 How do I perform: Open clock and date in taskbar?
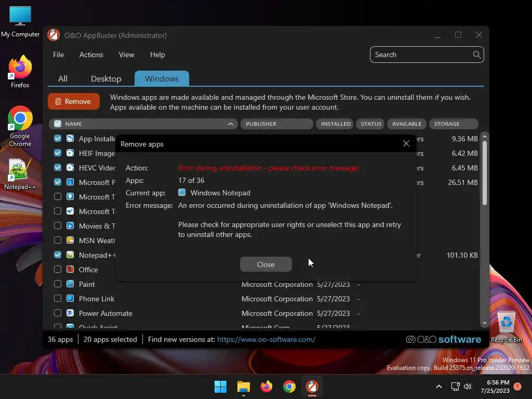(x=495, y=387)
